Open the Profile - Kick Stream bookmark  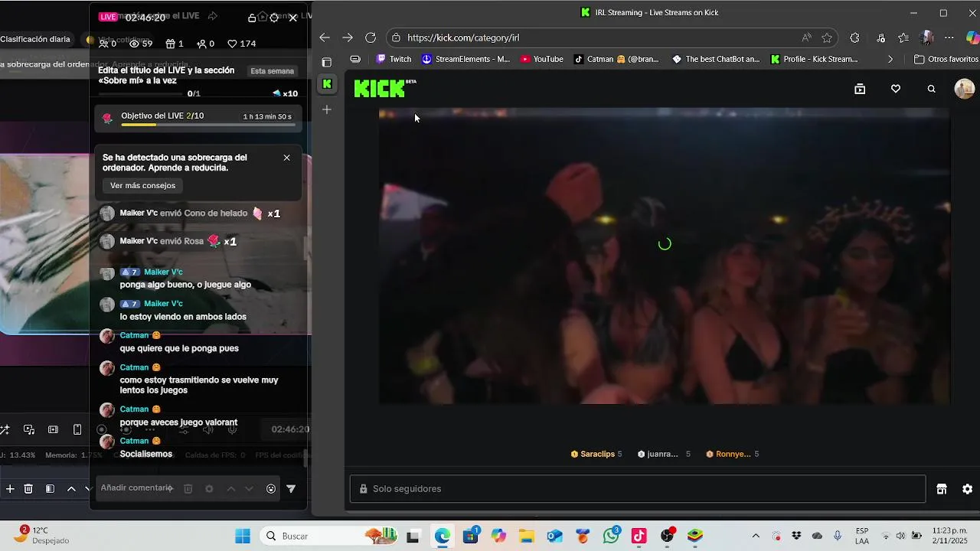(814, 59)
